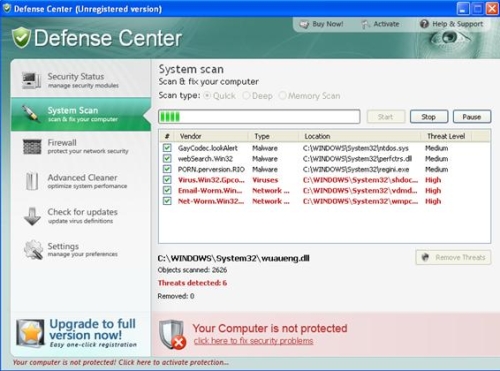Sort by the Location column header

click(x=360, y=136)
